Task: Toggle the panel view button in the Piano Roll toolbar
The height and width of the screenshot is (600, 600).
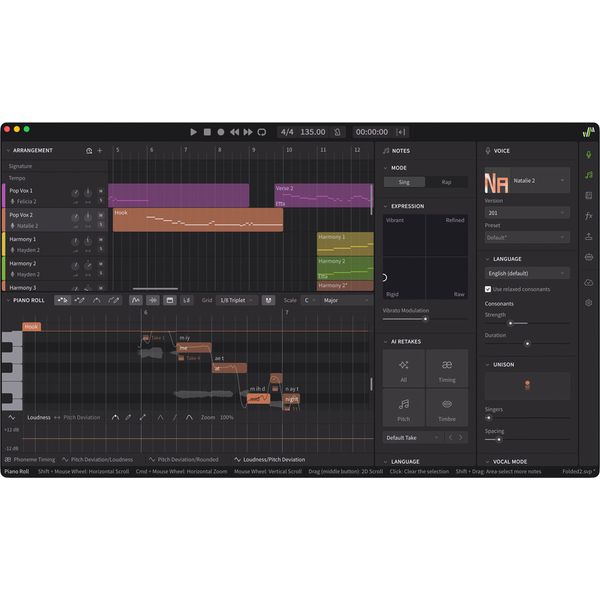Action: (170, 300)
